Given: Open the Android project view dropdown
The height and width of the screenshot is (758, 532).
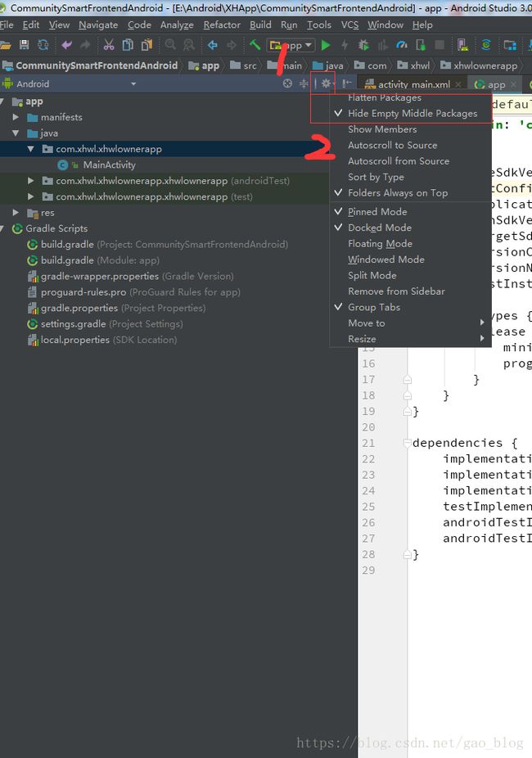Looking at the screenshot, I should pyautogui.click(x=133, y=83).
